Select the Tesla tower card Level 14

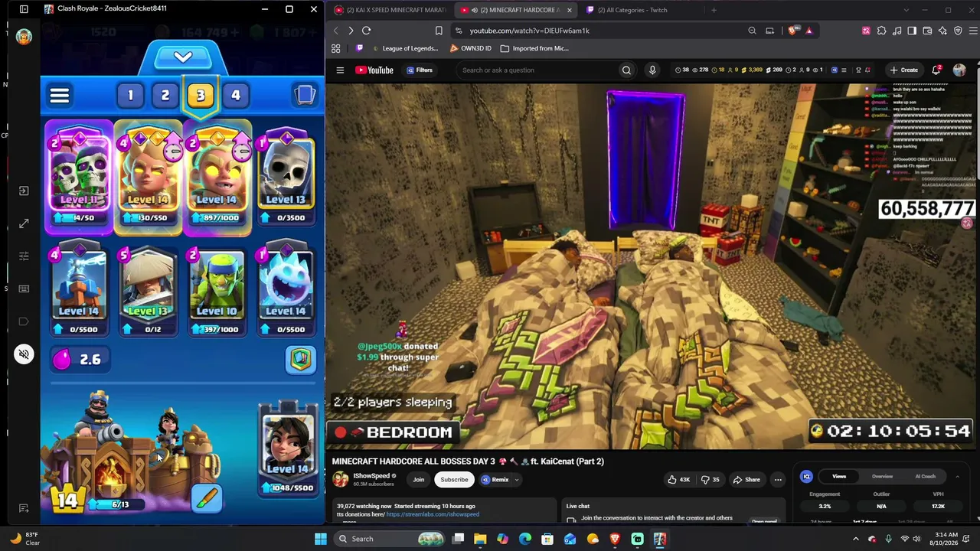[x=79, y=291]
